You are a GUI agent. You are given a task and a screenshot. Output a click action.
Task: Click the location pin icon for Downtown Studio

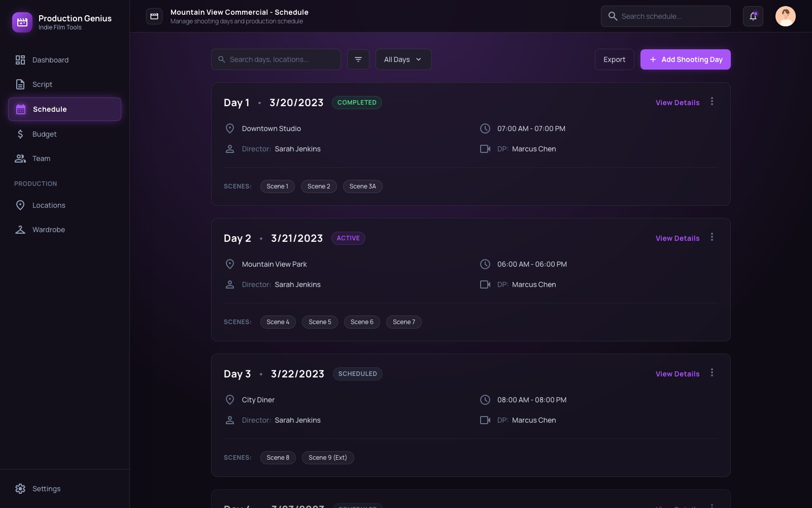230,129
